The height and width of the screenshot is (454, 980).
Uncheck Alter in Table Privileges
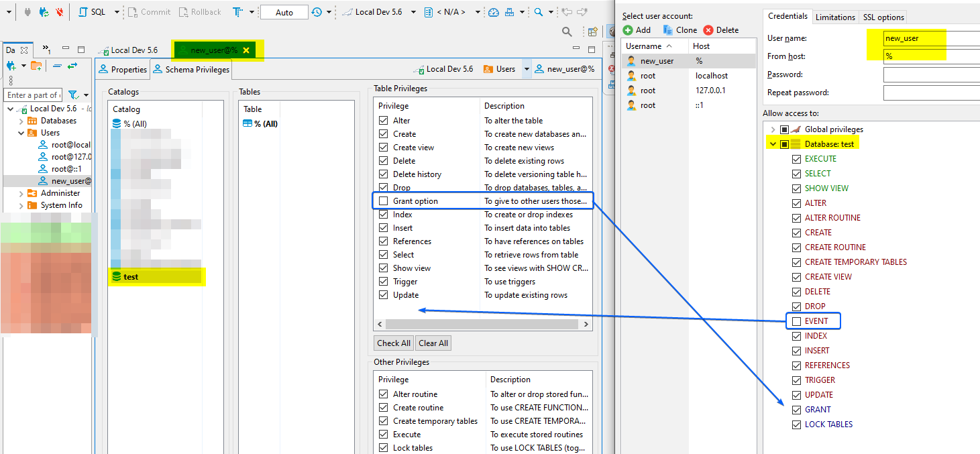[384, 121]
